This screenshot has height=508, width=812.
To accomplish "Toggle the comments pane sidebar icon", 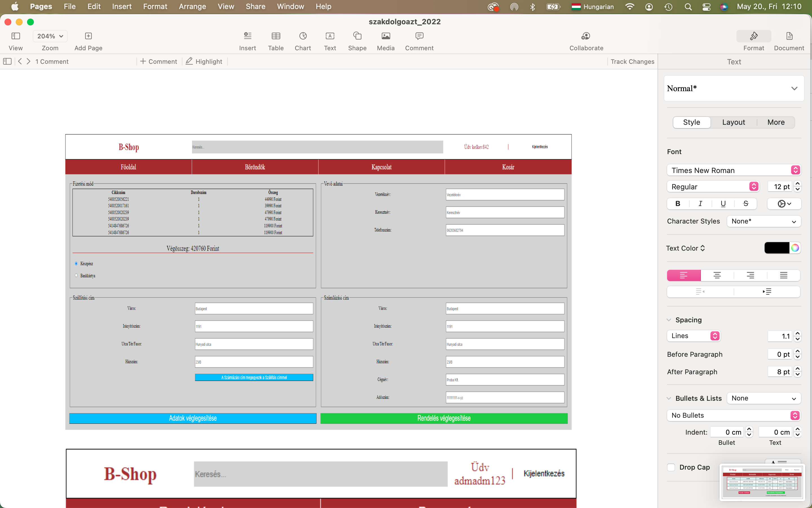I will tap(7, 62).
